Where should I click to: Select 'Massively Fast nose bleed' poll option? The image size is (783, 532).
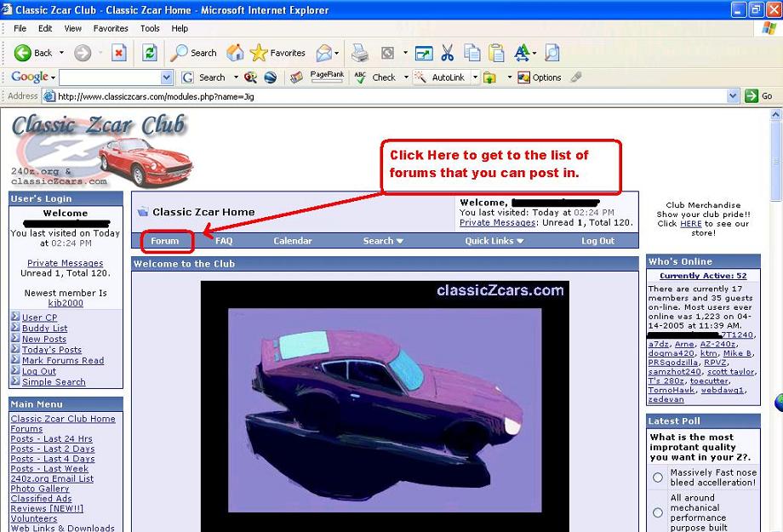658,477
